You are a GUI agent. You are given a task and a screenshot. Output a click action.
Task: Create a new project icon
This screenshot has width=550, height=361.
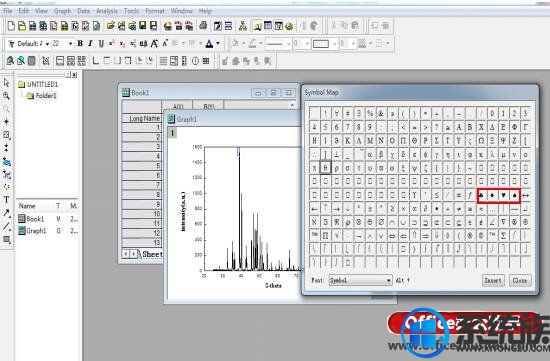(x=11, y=26)
